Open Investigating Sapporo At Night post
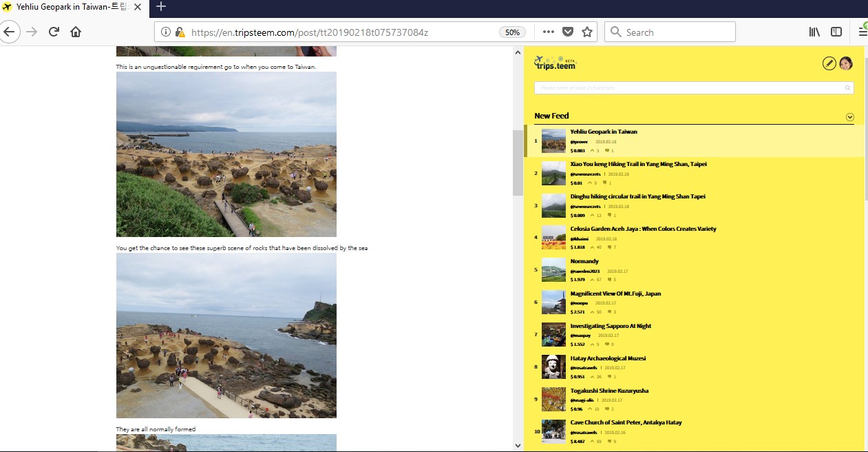The height and width of the screenshot is (452, 868). coord(611,326)
